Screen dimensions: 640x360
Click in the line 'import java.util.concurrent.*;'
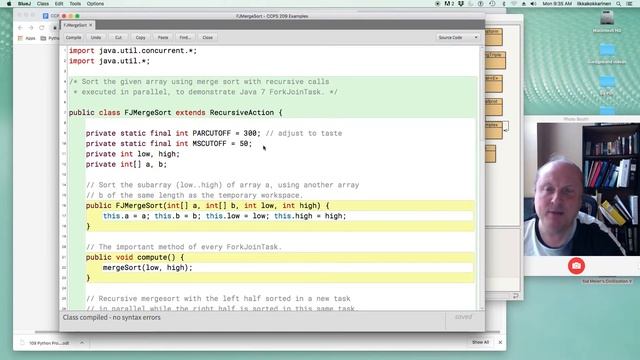click(x=133, y=51)
